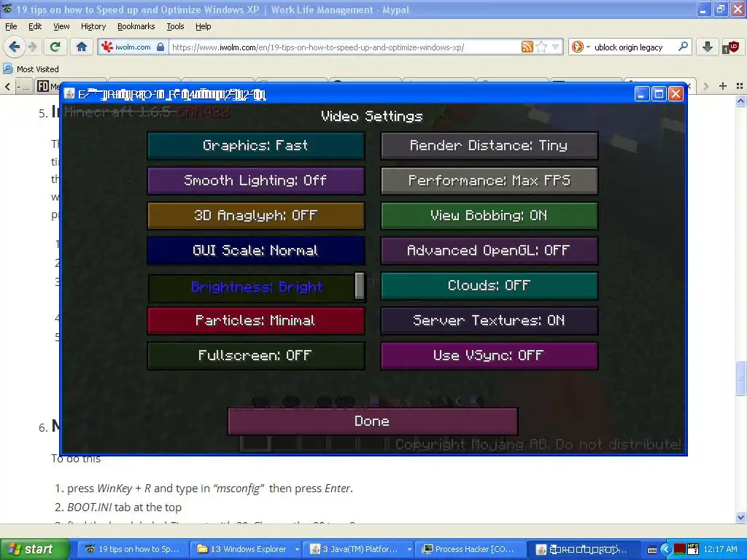Open the View menu

61,26
